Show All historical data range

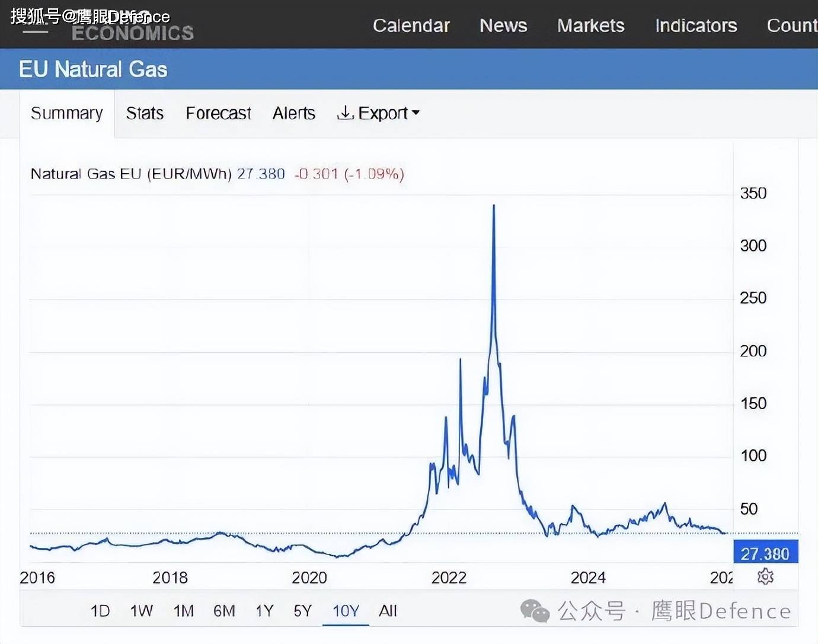(x=388, y=611)
